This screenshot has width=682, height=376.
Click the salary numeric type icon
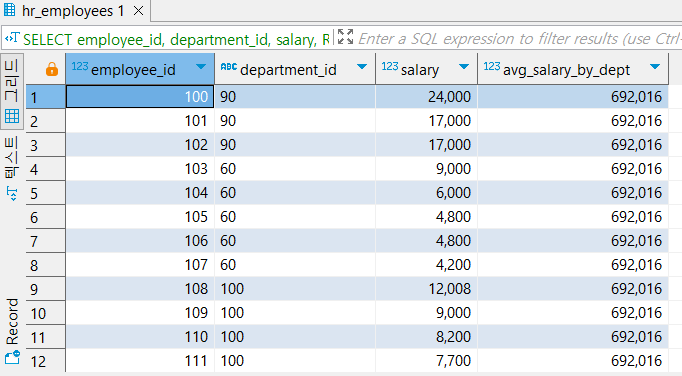390,66
